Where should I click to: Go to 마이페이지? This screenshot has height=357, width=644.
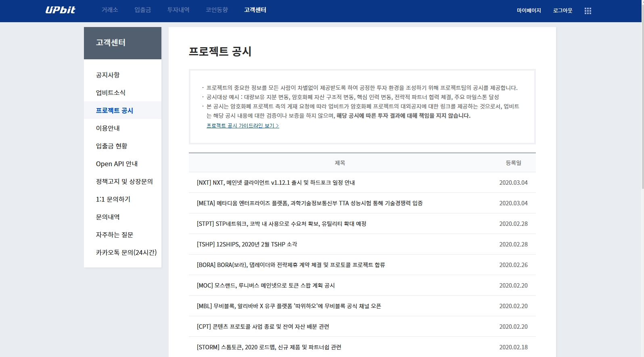click(x=529, y=10)
